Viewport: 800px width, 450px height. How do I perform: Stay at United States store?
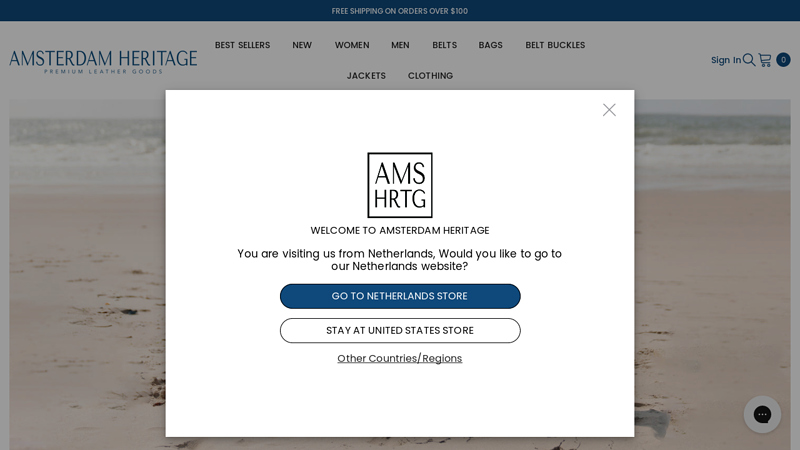(x=400, y=331)
